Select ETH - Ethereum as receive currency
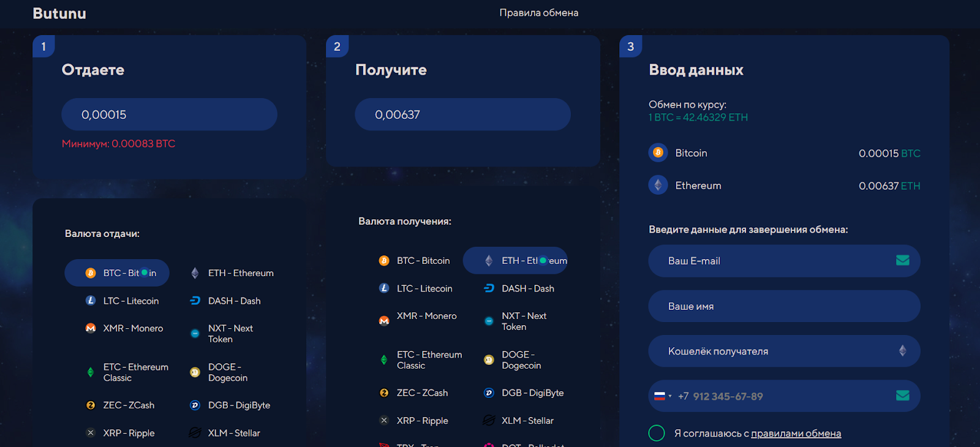This screenshot has width=980, height=447. click(x=515, y=261)
